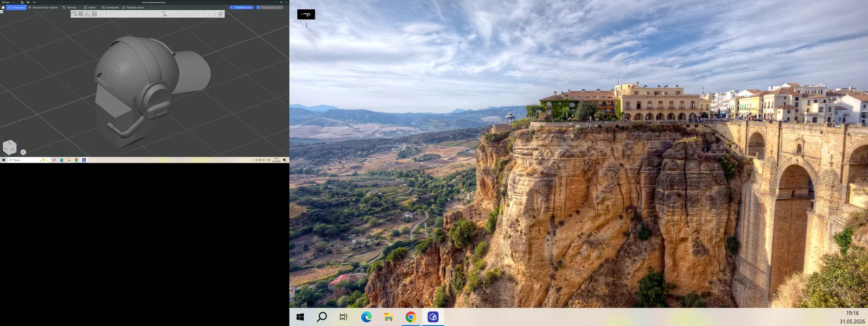Open the Калибровка tab
The height and width of the screenshot is (326, 868).
click(x=110, y=8)
